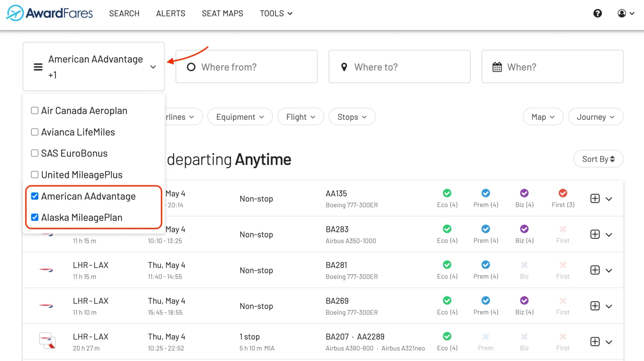
Task: Uncheck the Alaska MileagePlan box
Action: (x=35, y=217)
